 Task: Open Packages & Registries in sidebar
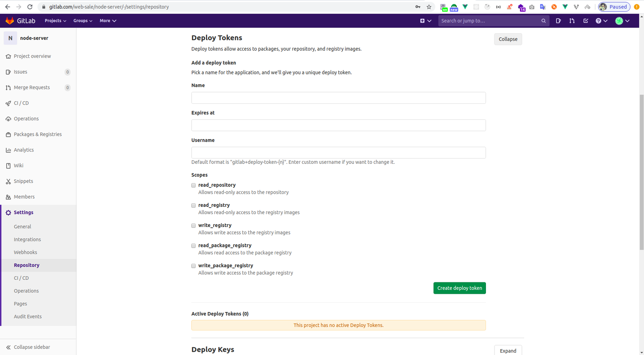pyautogui.click(x=37, y=134)
